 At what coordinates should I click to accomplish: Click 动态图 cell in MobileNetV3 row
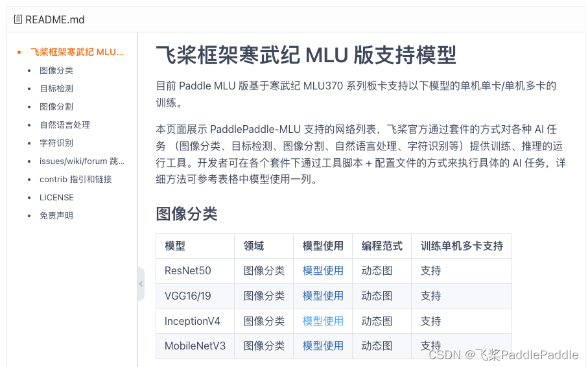pyautogui.click(x=382, y=346)
